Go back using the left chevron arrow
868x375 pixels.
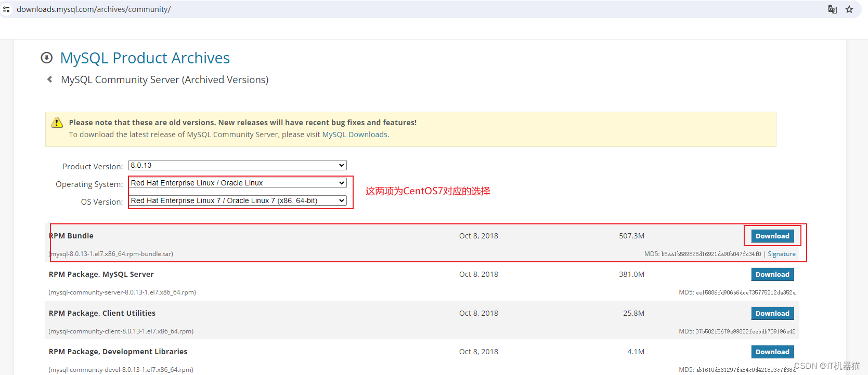point(50,79)
